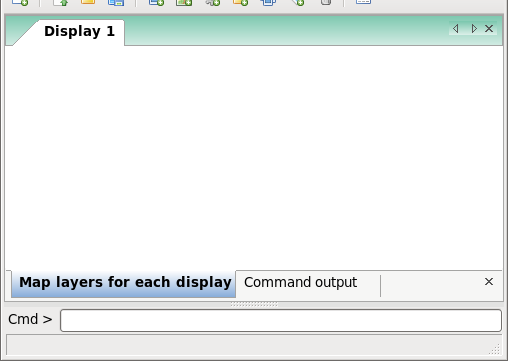Click the rightmost blue dashed toolbar icon
Screen dimensions: 508x361
pyautogui.click(x=363, y=2)
